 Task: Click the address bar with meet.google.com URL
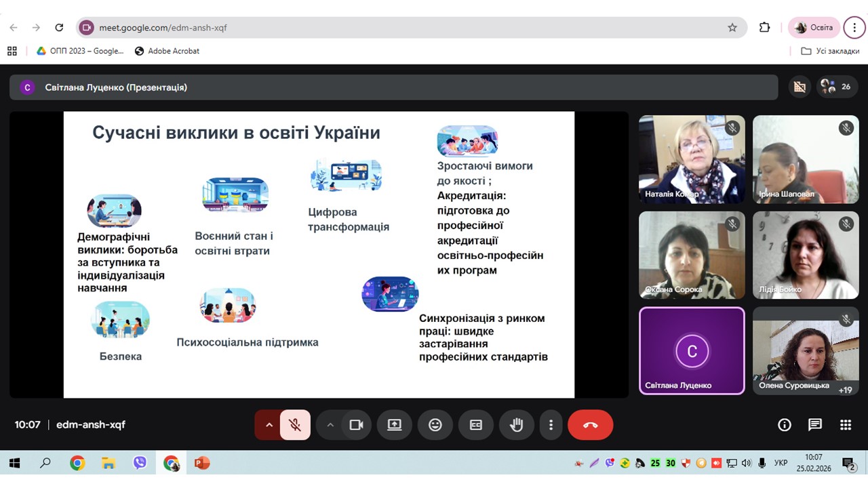[407, 28]
